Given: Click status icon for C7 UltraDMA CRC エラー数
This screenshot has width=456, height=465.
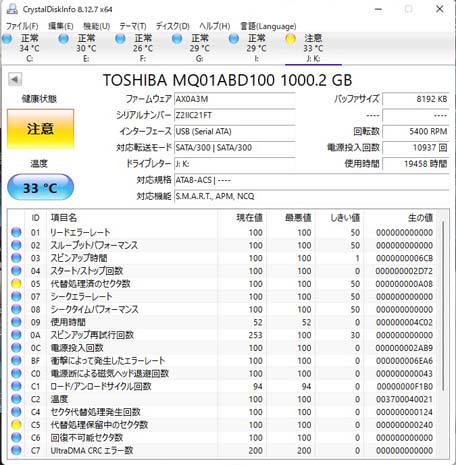Looking at the screenshot, I should tap(16, 451).
